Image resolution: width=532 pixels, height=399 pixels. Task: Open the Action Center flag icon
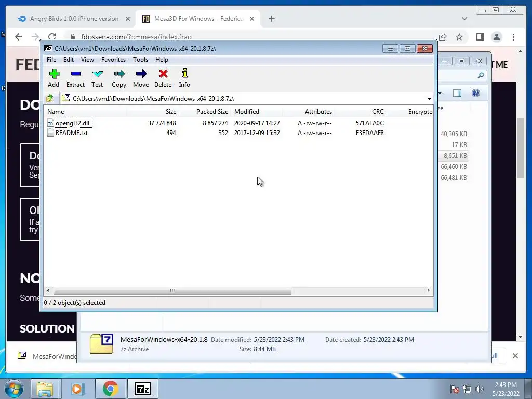click(454, 389)
